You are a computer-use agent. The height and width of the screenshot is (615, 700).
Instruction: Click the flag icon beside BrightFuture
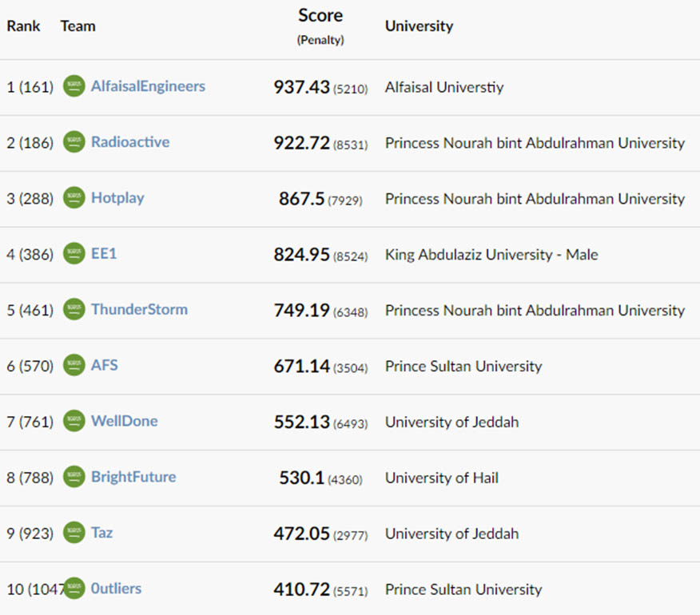click(74, 476)
